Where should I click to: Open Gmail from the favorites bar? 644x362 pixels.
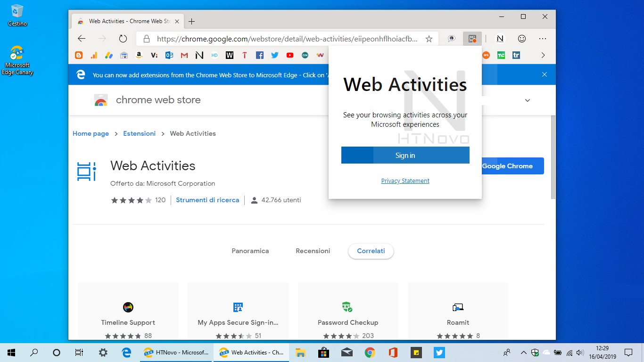184,55
